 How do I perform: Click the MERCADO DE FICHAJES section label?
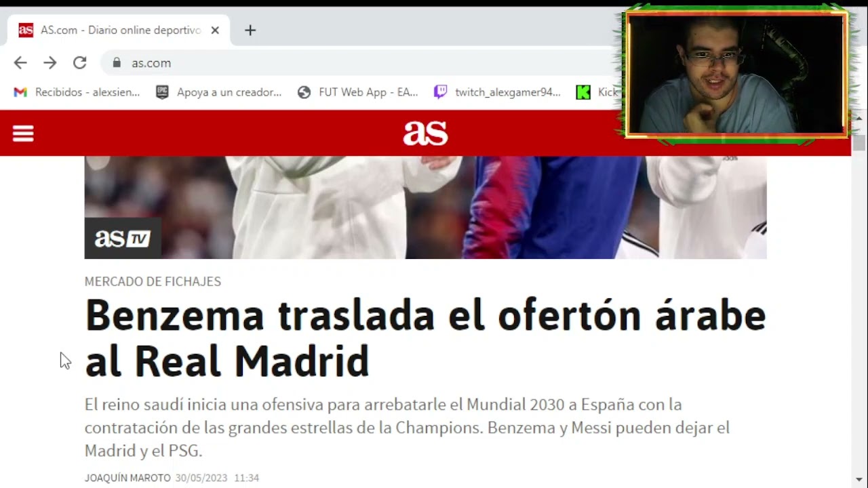click(x=153, y=281)
